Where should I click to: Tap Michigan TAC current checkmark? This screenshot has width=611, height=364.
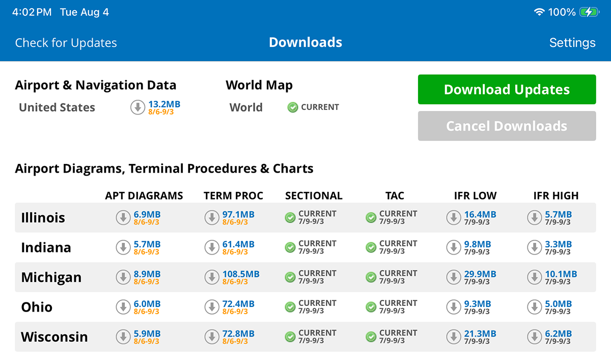[x=371, y=277]
